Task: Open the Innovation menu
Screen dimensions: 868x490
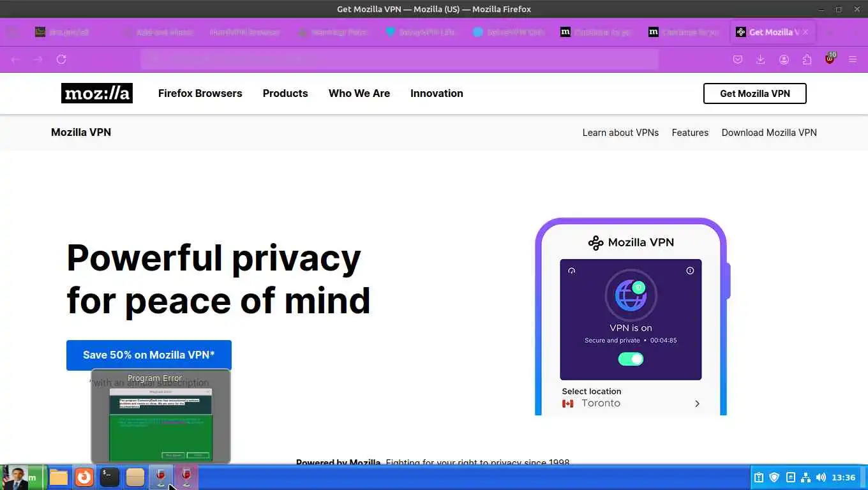Action: pyautogui.click(x=437, y=93)
